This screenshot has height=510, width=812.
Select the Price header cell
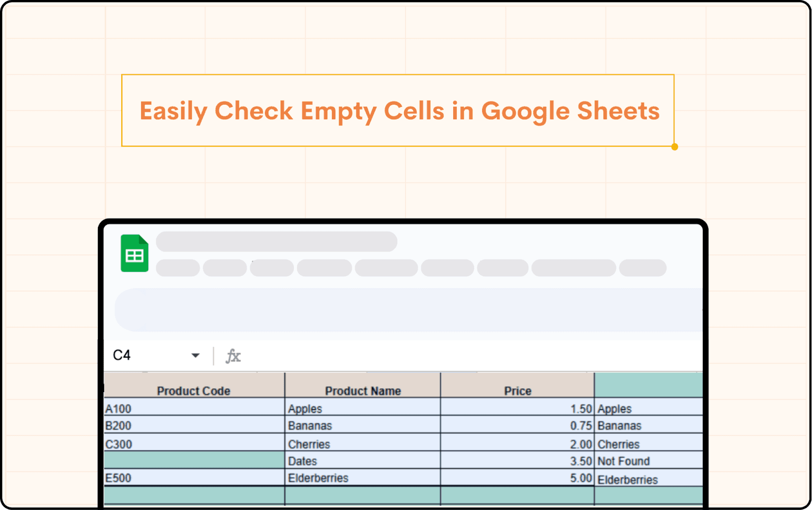[x=518, y=386]
